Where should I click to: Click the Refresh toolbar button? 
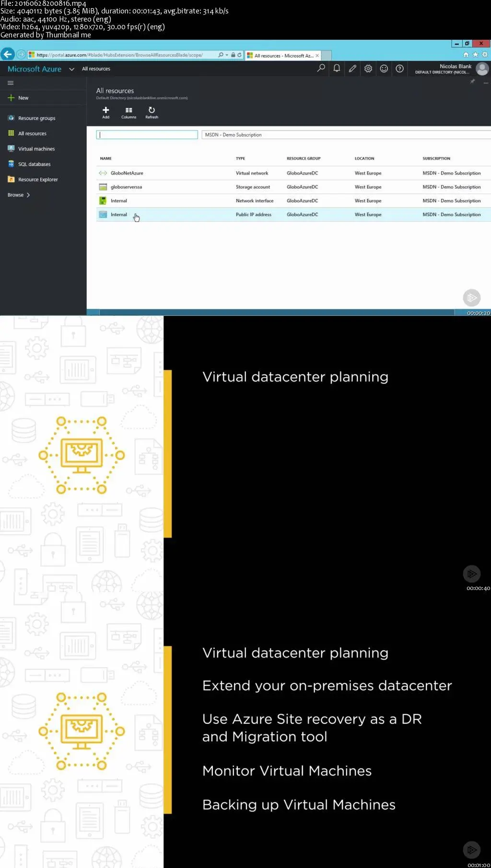click(x=152, y=113)
